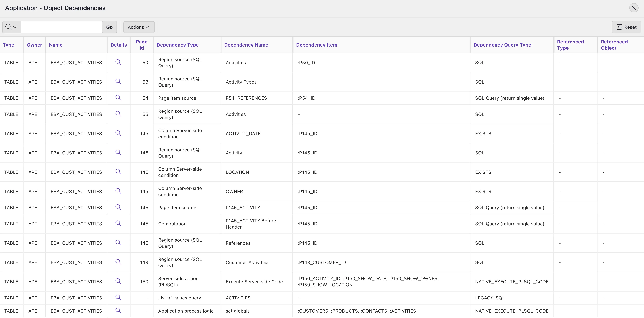Open the search column selector dropdown

[11, 27]
